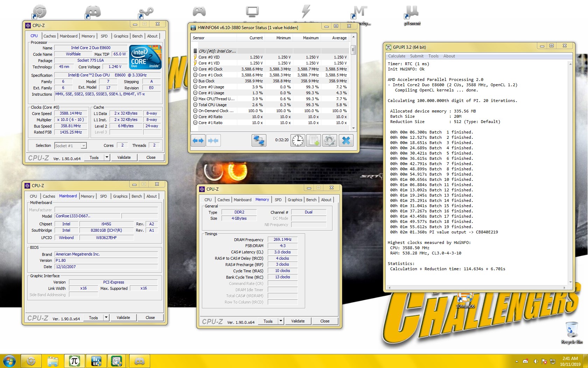Select SPD tab in Mainboard CPU-Z window

pos(103,196)
